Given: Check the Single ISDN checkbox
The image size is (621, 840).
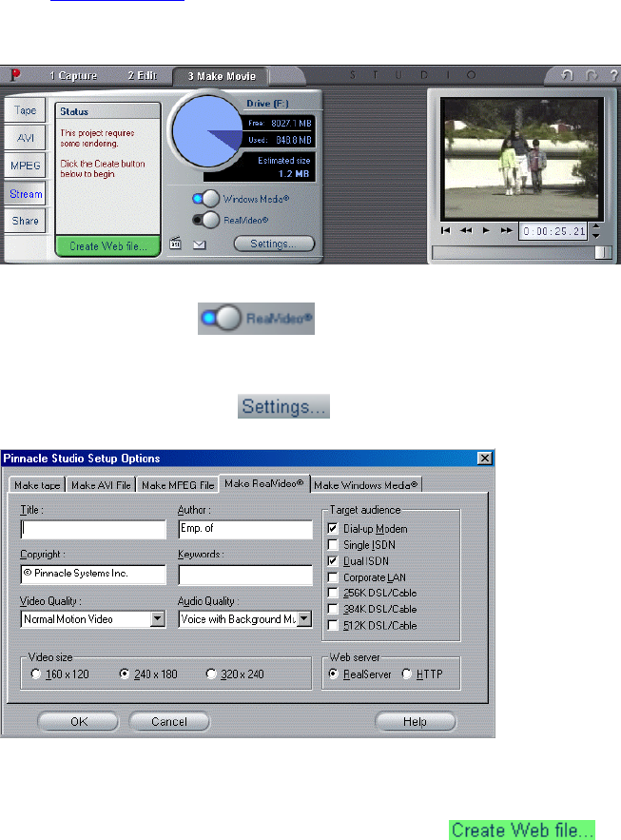Looking at the screenshot, I should coord(333,545).
